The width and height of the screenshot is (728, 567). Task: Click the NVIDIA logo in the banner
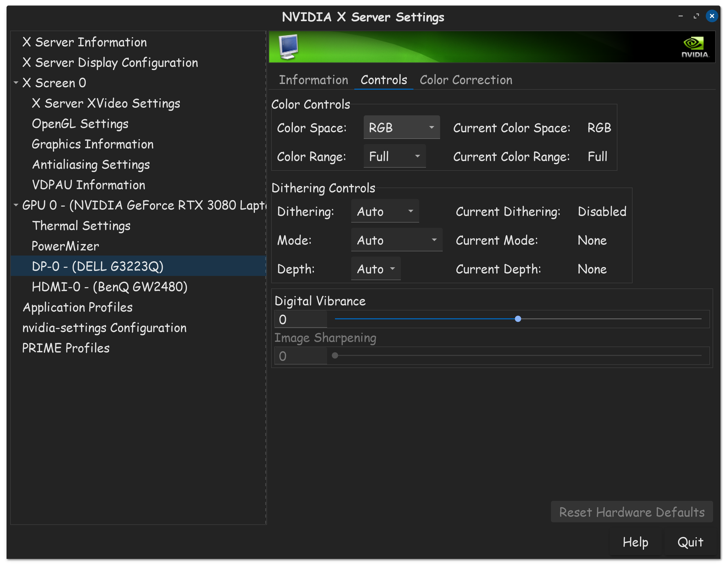(695, 47)
